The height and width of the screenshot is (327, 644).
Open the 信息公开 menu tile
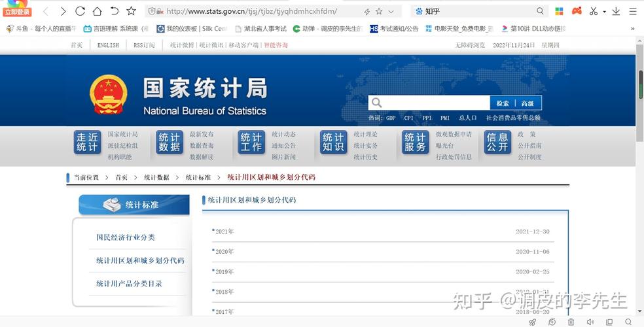(497, 142)
